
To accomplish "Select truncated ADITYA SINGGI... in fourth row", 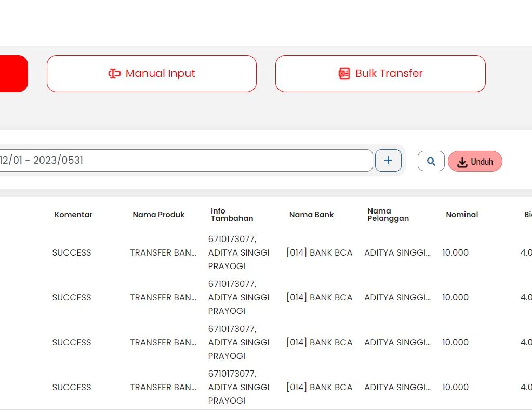I will (x=397, y=388).
